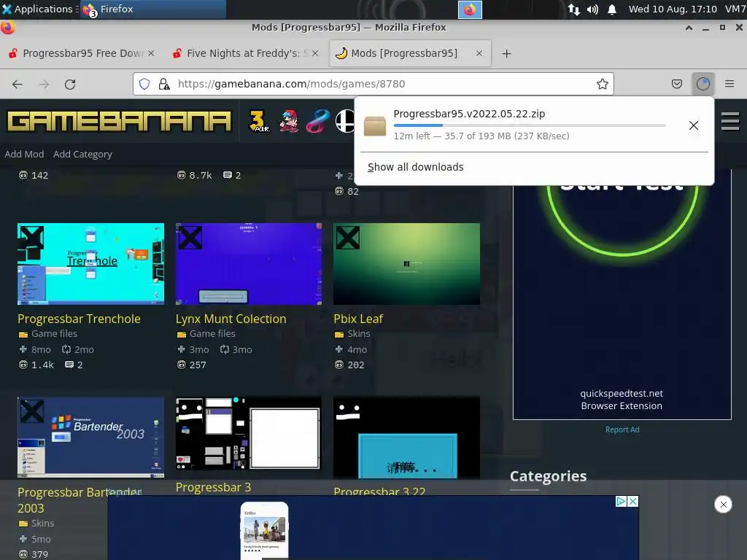Viewport: 747px width, 560px height.
Task: Save page to Pocket
Action: tap(676, 85)
